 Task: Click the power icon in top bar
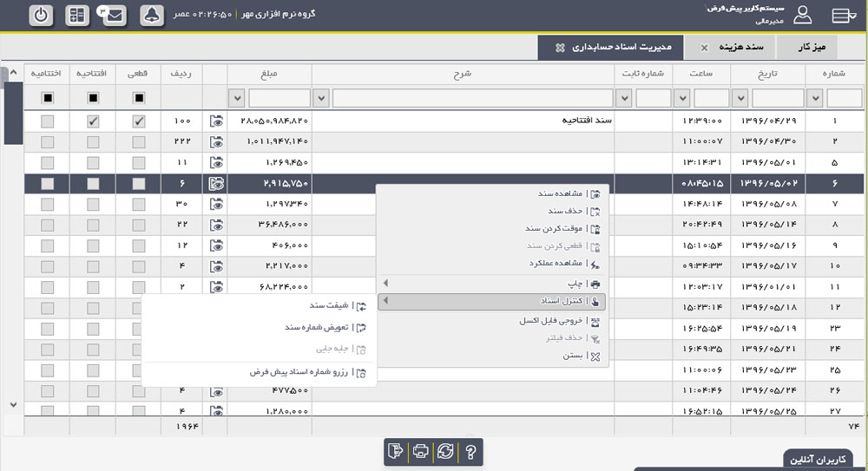(41, 16)
